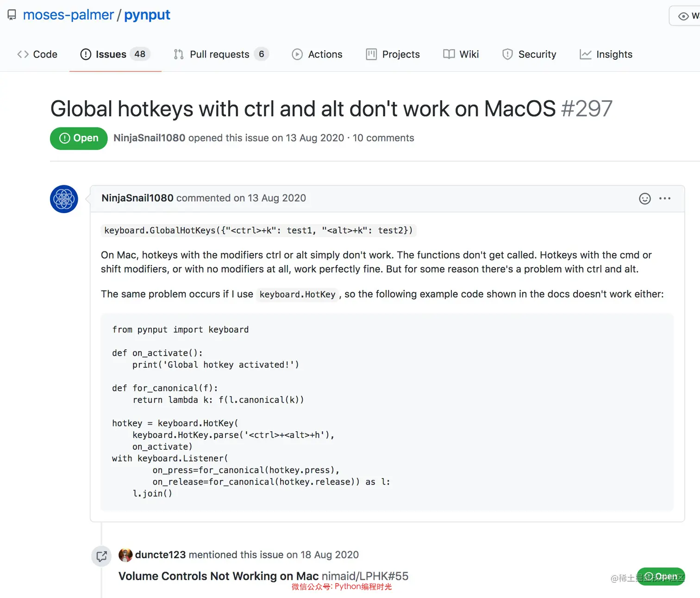Image resolution: width=700 pixels, height=598 pixels.
Task: Click issue number #297 in title
Action: 587,109
